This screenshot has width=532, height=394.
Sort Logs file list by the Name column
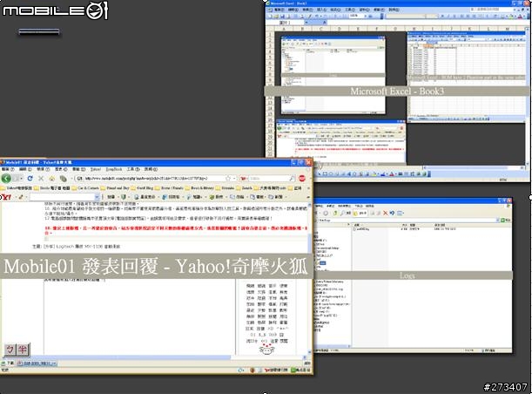coord(375,225)
